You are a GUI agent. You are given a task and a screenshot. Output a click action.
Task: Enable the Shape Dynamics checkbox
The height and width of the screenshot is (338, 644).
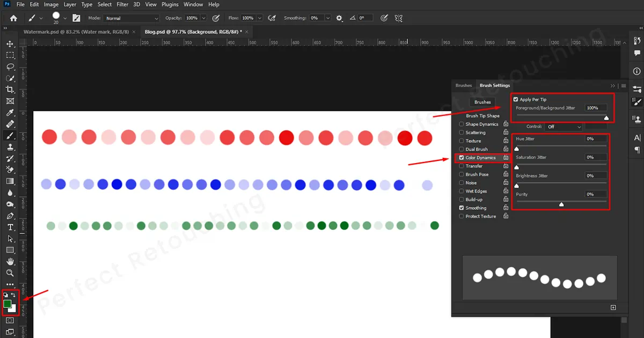460,124
